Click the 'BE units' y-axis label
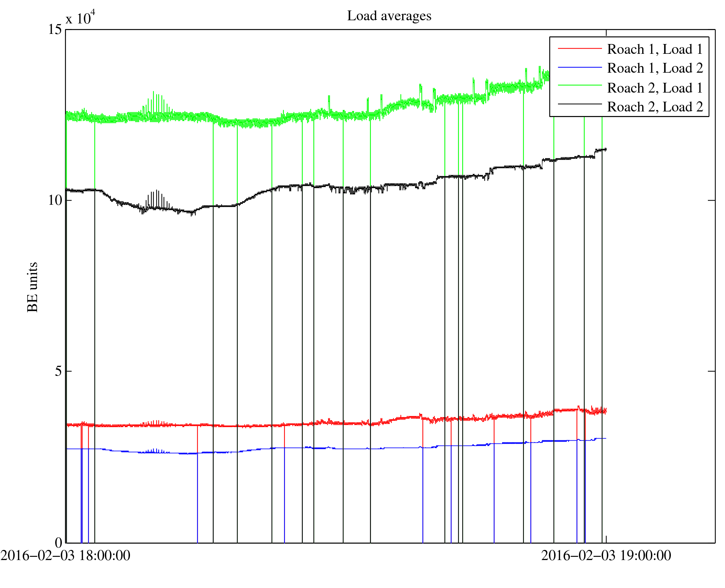 32,287
